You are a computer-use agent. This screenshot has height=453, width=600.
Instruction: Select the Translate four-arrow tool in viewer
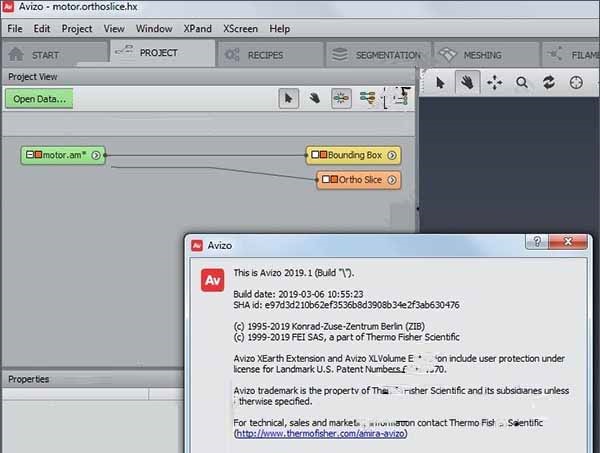[x=494, y=83]
